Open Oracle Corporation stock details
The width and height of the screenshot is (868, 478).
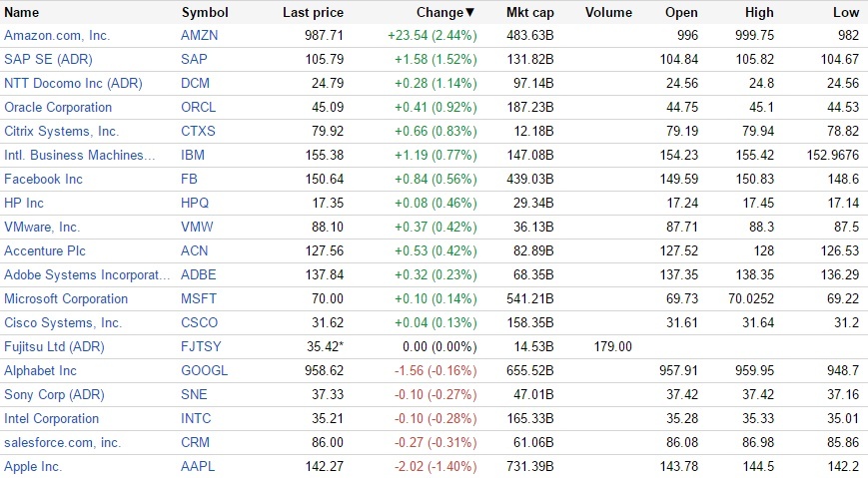pos(58,108)
